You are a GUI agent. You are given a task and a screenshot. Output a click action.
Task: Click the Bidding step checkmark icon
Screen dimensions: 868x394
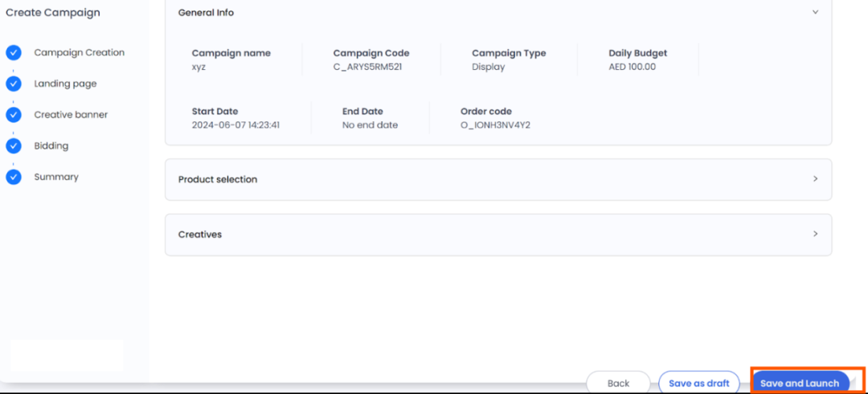(14, 146)
